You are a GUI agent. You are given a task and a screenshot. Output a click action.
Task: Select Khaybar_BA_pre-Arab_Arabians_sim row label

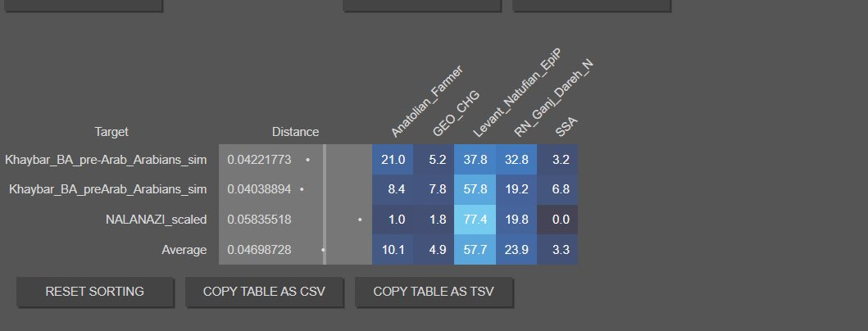coord(106,159)
